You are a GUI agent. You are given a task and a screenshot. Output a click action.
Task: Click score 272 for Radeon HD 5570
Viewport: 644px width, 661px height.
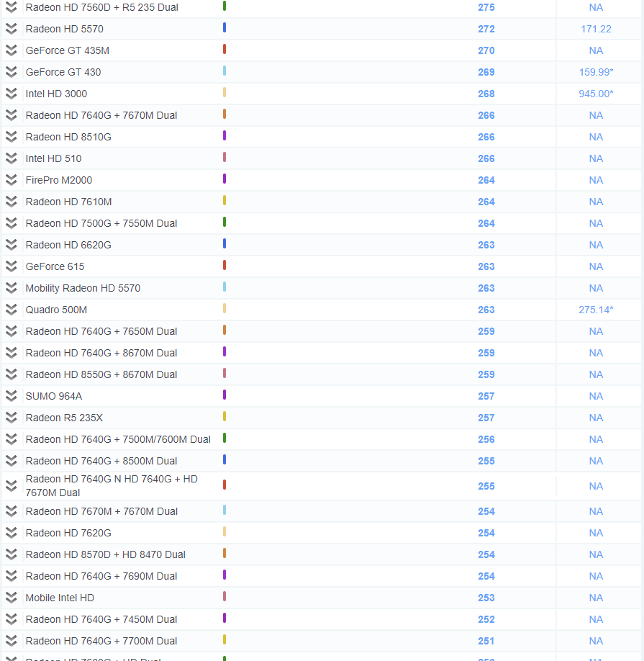click(x=486, y=29)
